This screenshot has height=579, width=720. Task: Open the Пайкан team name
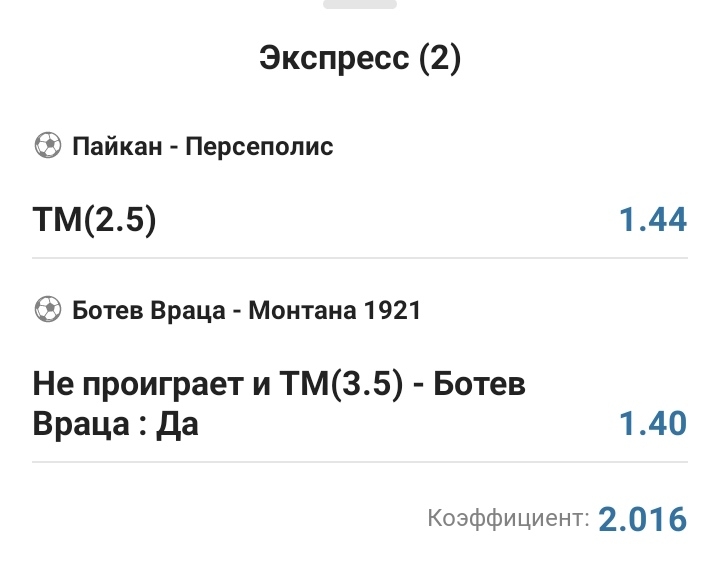[110, 147]
